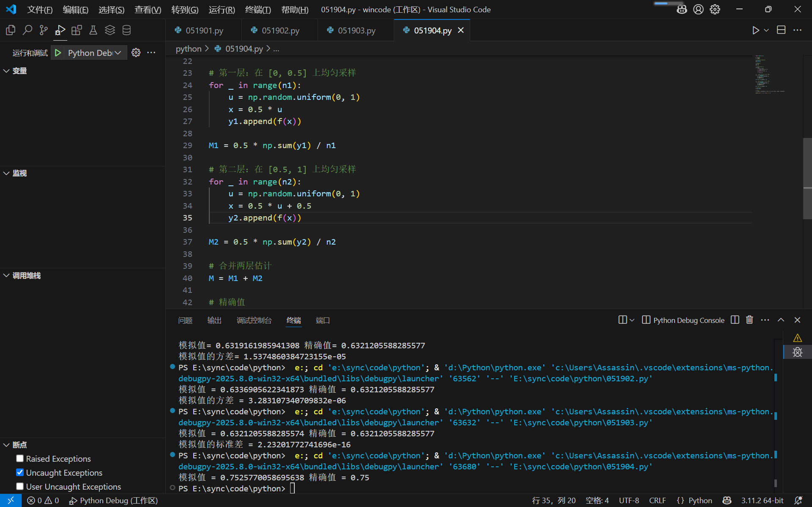Uncheck Uncaught Exceptions breakpoint
This screenshot has height=507, width=812.
tap(20, 473)
